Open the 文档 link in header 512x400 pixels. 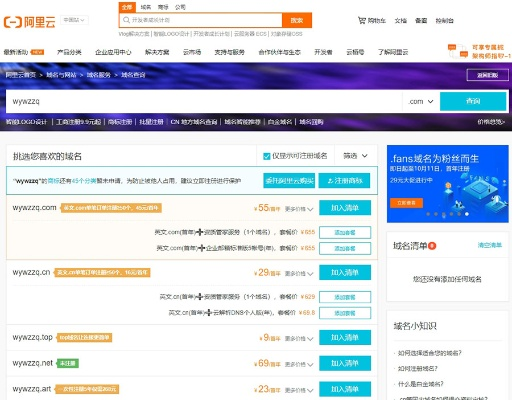coord(401,21)
